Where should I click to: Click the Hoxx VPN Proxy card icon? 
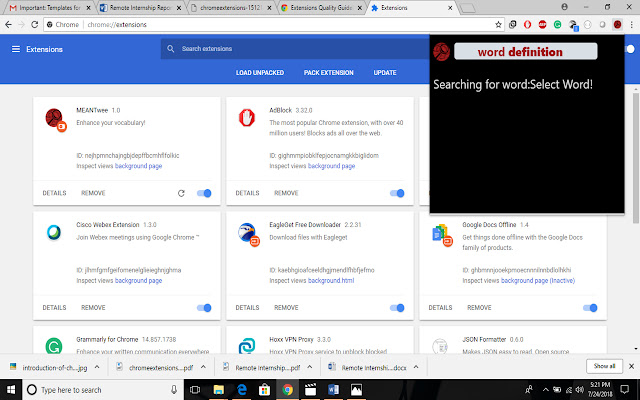[x=247, y=346]
